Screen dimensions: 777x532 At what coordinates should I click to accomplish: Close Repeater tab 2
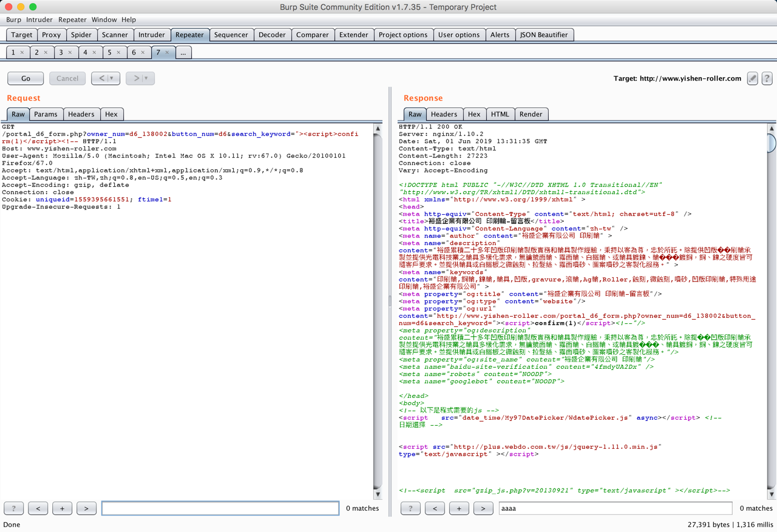46,53
